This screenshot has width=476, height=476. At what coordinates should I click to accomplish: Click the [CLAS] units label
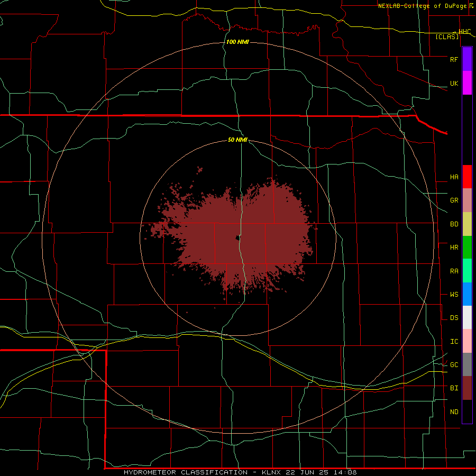(x=447, y=37)
